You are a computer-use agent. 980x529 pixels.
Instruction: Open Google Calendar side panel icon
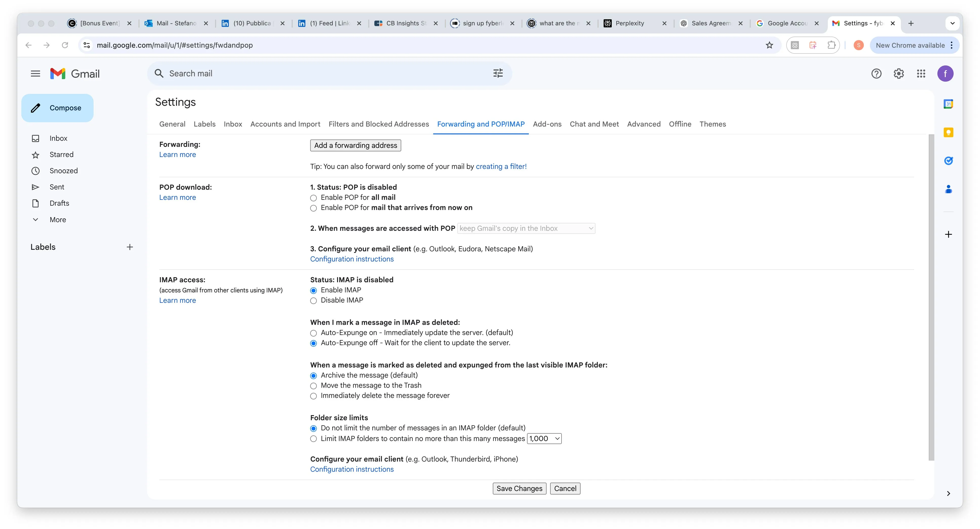[x=949, y=104]
